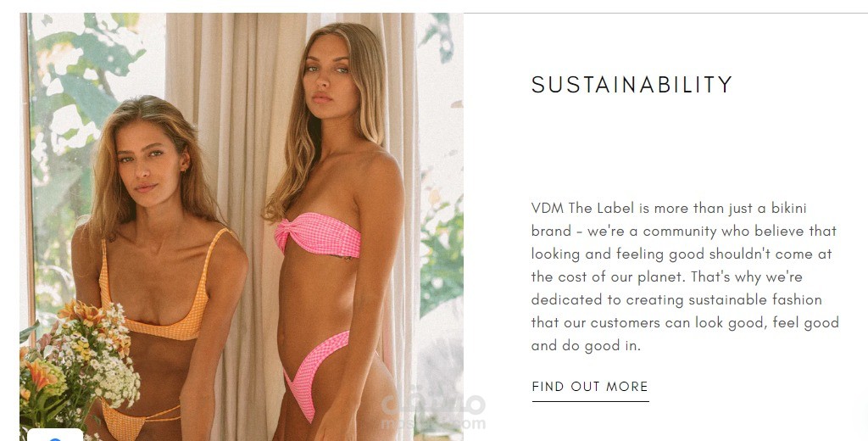Click the pink bandeau bikini top
Screen dimensions: 868x441
point(318,235)
